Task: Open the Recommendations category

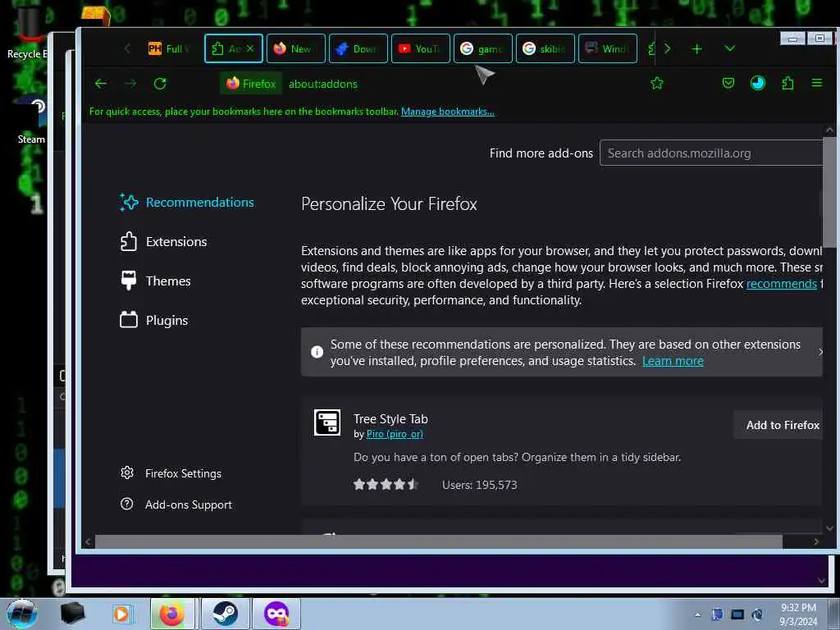Action: pyautogui.click(x=187, y=203)
